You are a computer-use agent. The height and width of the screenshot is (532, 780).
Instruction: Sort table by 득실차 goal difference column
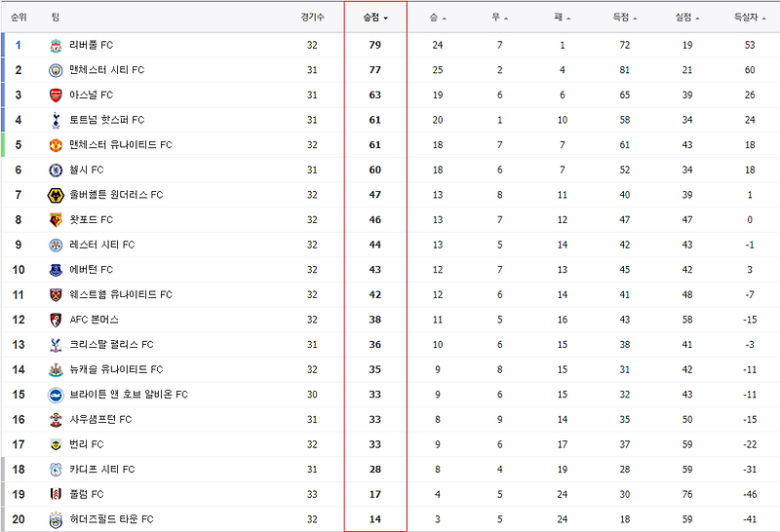click(x=750, y=18)
